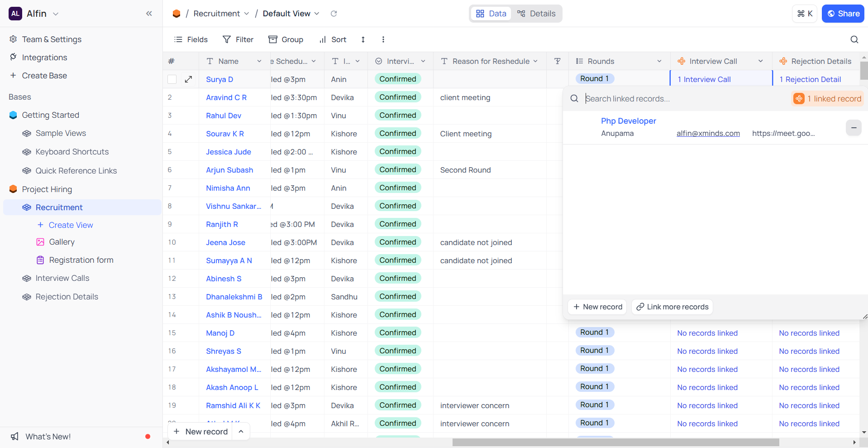Switch to the Data tab
Viewport: 868px width, 448px height.
pos(491,14)
